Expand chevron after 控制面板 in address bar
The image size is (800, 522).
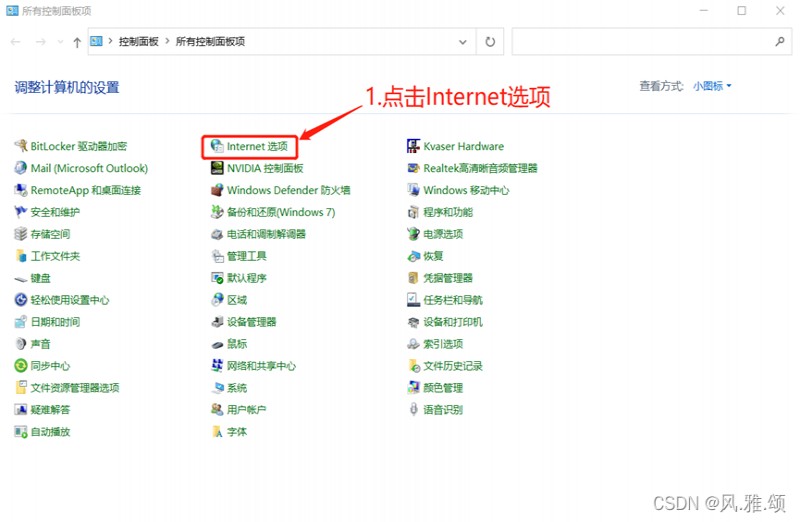(x=167, y=41)
